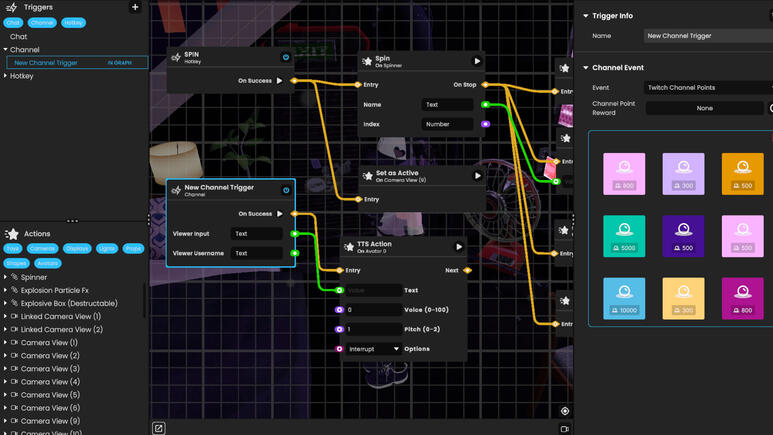The image size is (773, 435).
Task: Collapse the Channel triggers group
Action: tap(5, 50)
